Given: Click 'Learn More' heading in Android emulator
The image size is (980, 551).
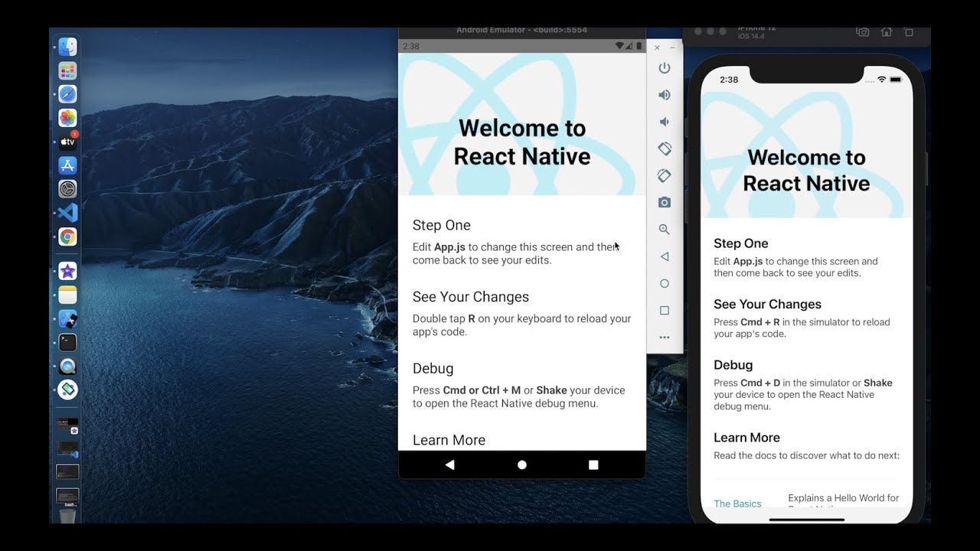Looking at the screenshot, I should click(x=449, y=440).
